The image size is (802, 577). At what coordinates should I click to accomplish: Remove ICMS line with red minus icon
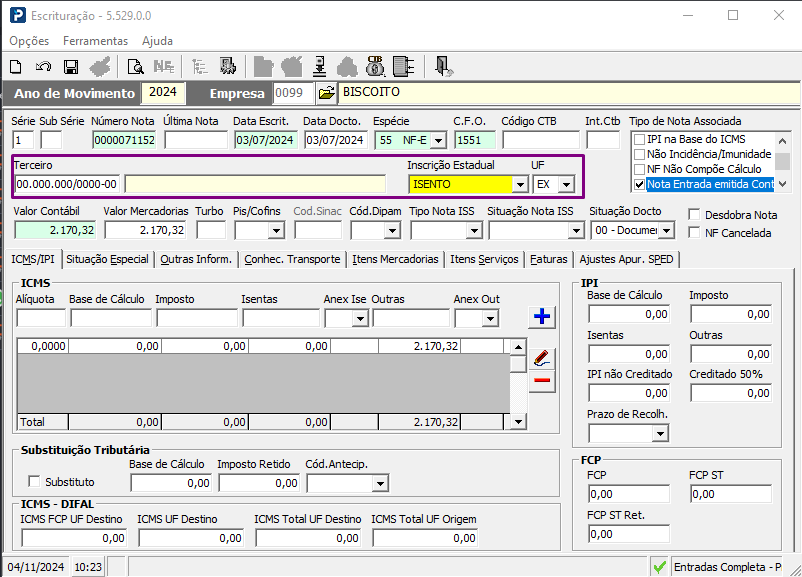pos(542,380)
